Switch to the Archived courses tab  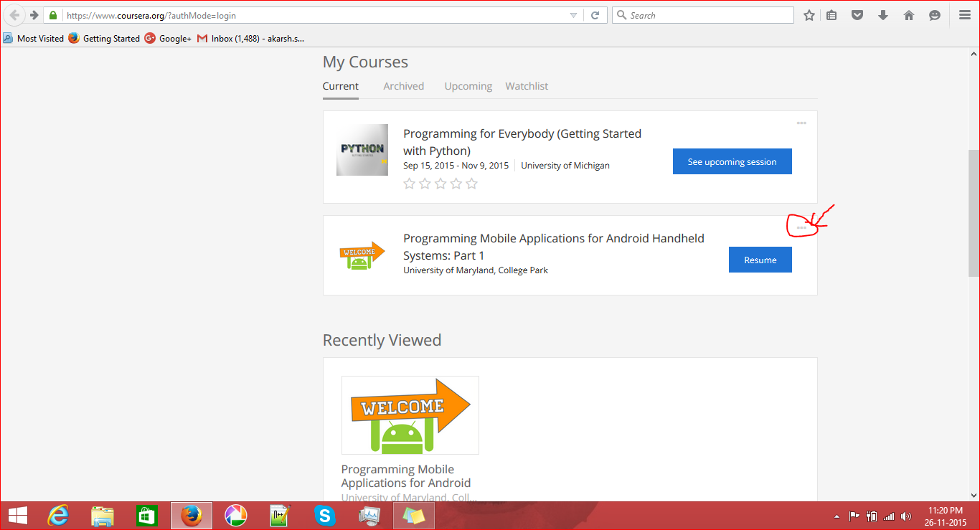click(x=403, y=85)
